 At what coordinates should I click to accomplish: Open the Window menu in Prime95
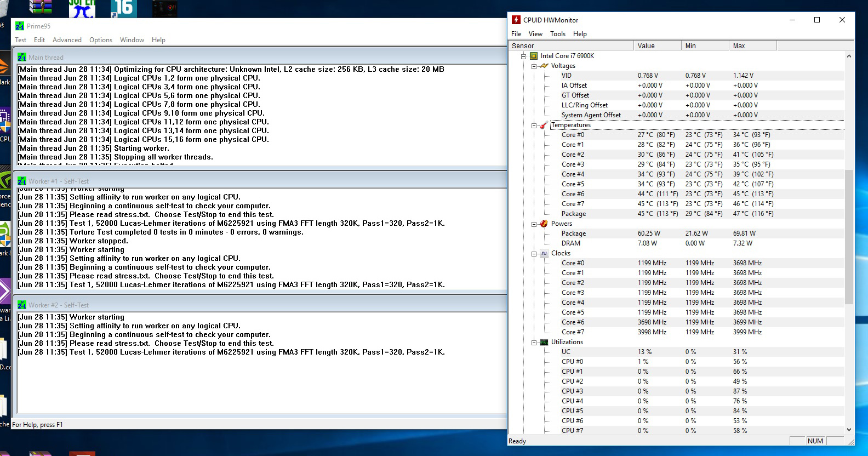132,40
